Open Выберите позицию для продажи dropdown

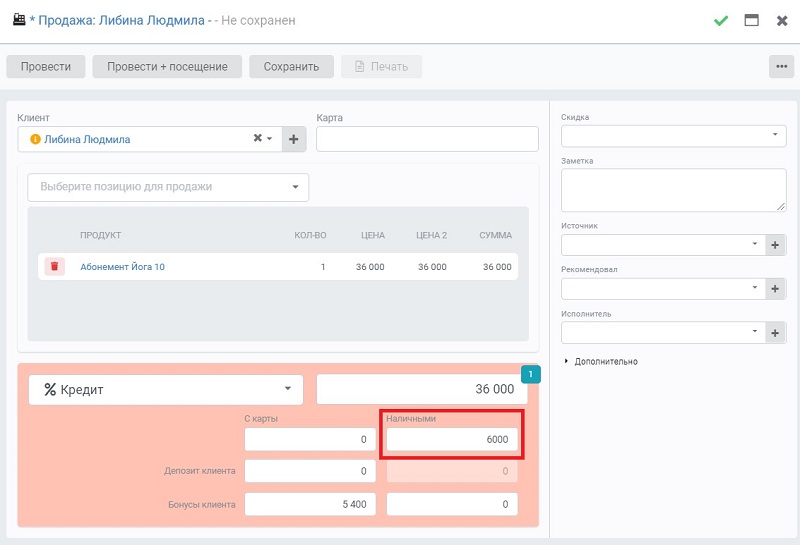[168, 187]
